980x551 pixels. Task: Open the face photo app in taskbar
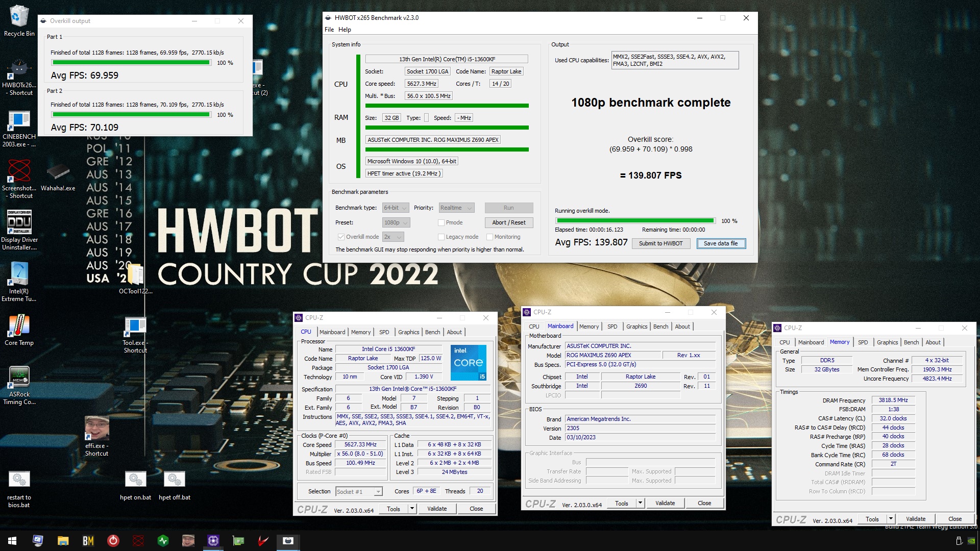click(x=188, y=540)
